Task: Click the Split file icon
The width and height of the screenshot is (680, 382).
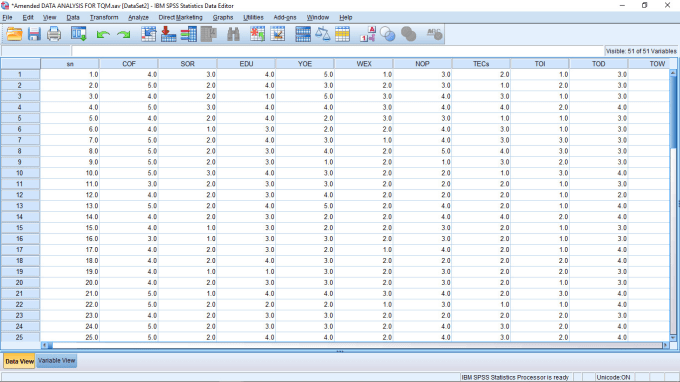Action: (303, 34)
